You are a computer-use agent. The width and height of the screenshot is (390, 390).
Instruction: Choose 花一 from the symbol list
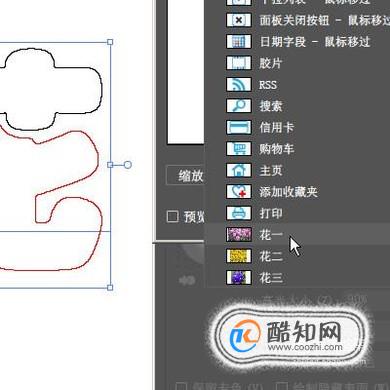point(298,234)
